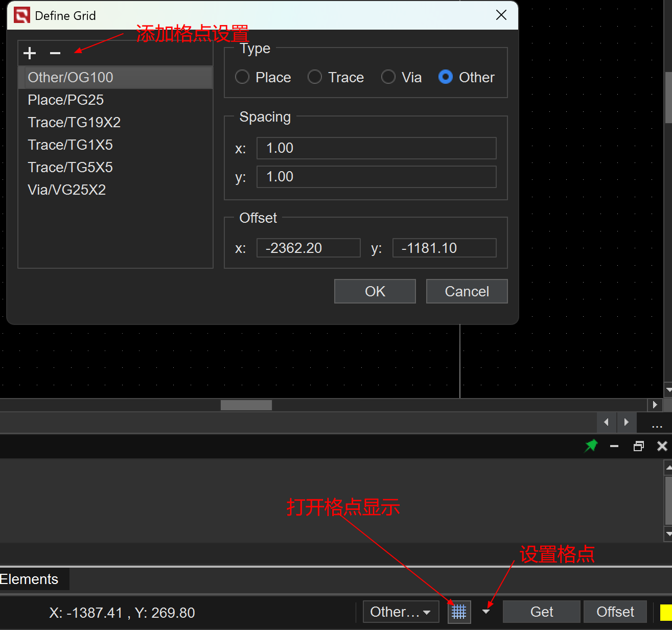This screenshot has width=672, height=630.
Task: Click the Get button in status bar
Action: (541, 612)
